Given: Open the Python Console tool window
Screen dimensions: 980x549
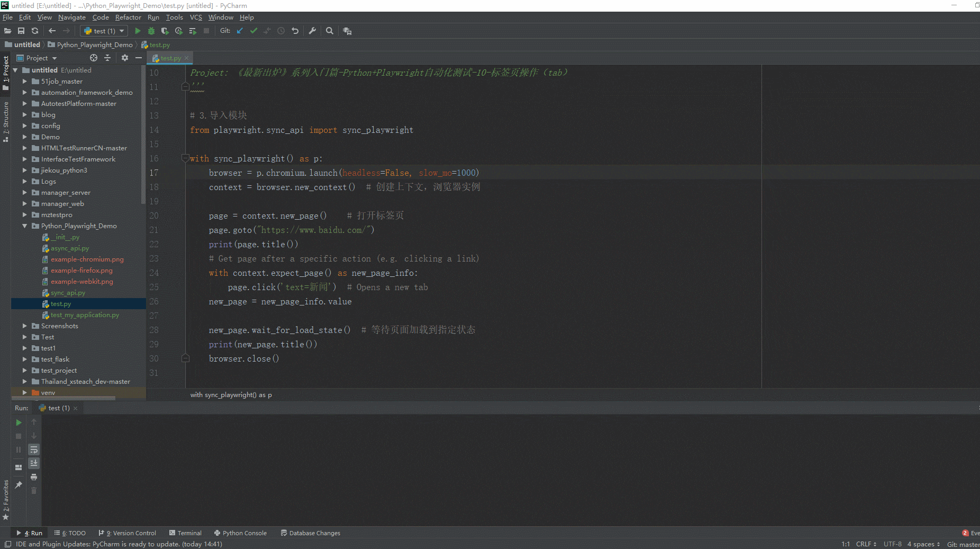Looking at the screenshot, I should coord(240,533).
